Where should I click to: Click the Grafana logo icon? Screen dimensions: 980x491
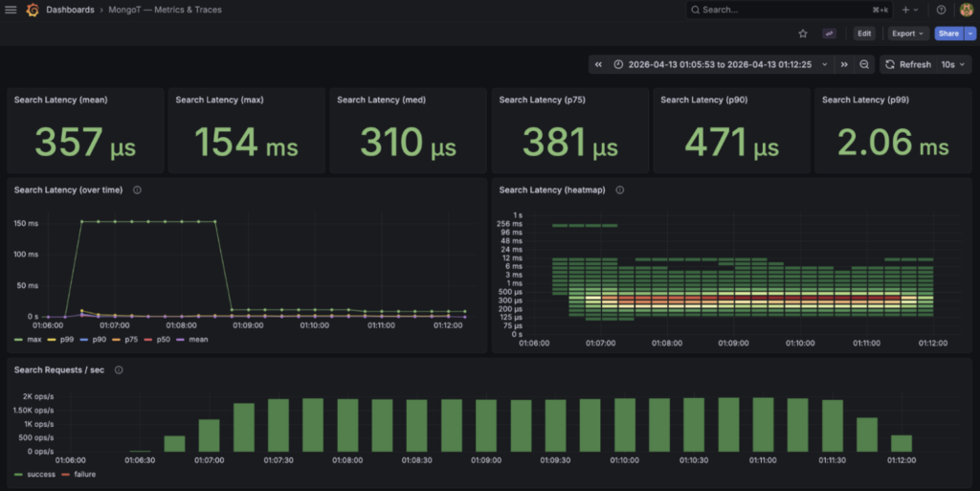click(x=33, y=10)
